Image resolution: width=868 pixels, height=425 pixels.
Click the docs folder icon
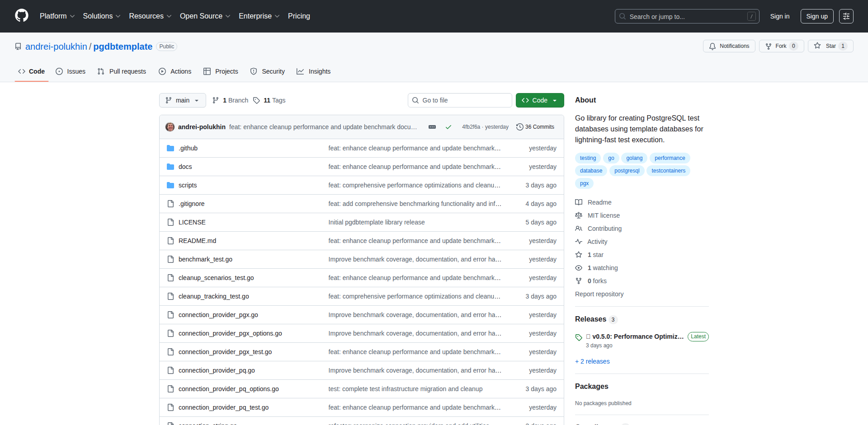click(170, 167)
